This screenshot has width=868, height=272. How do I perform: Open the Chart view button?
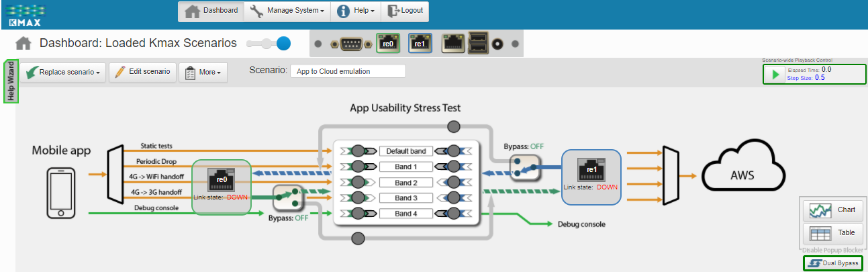[x=832, y=210]
